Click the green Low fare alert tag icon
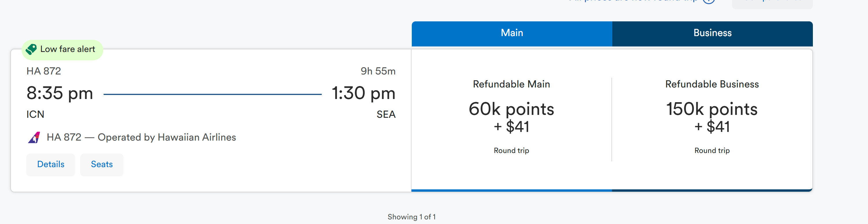This screenshot has height=224, width=868. point(31,49)
